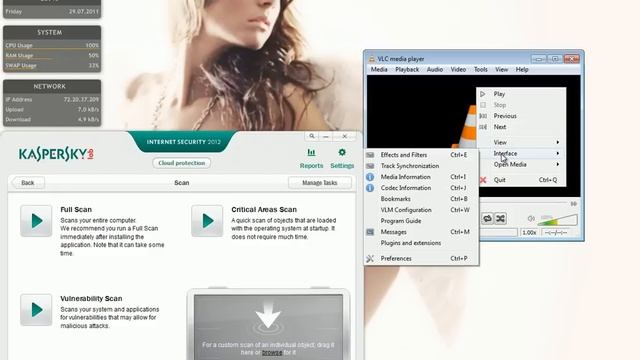
Task: Click the Kaspersky logo
Action: [56, 154]
